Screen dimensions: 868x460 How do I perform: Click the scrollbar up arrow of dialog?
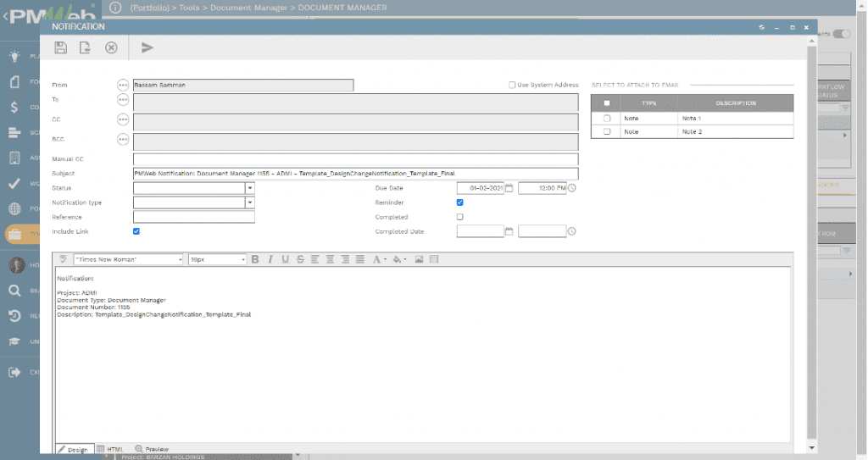(811, 42)
